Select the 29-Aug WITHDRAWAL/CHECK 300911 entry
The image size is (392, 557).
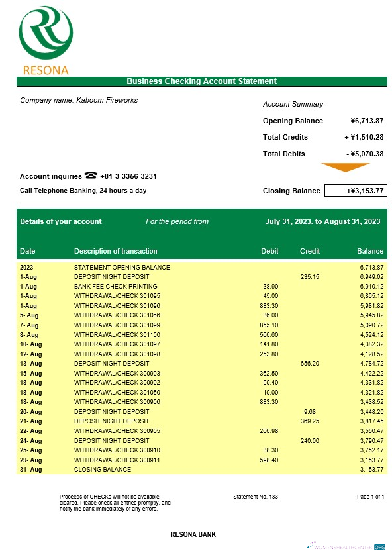point(202,460)
